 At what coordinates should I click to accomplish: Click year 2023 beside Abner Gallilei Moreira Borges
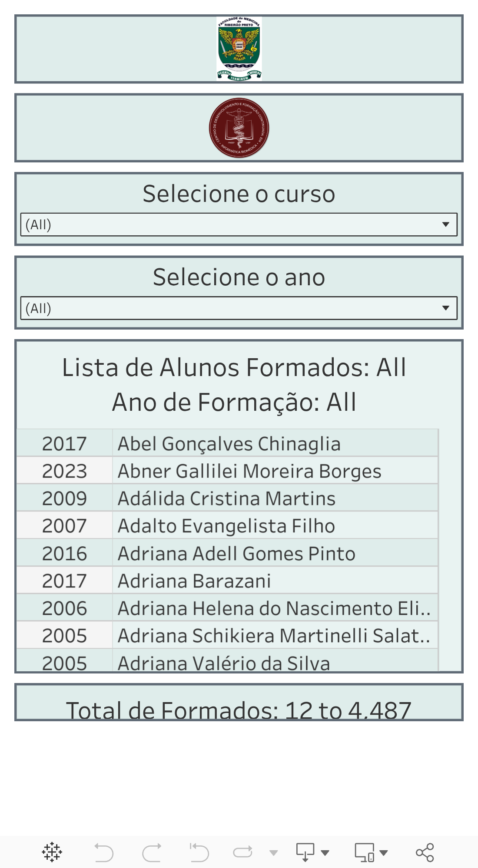64,471
